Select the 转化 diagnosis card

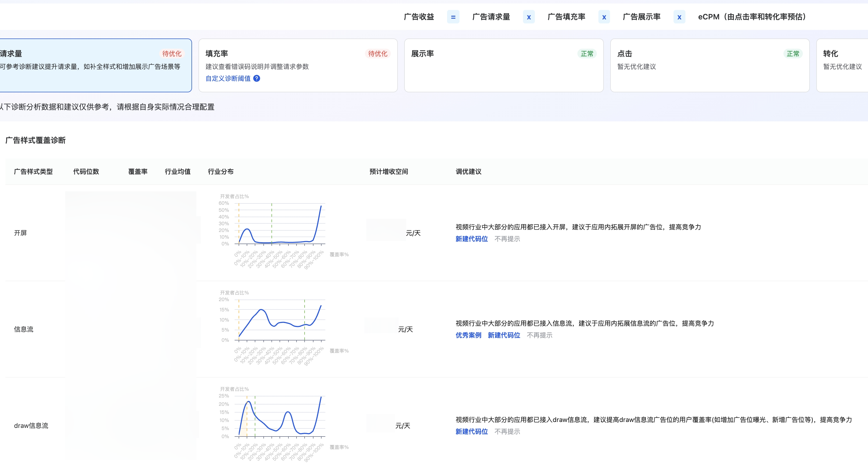pos(842,65)
